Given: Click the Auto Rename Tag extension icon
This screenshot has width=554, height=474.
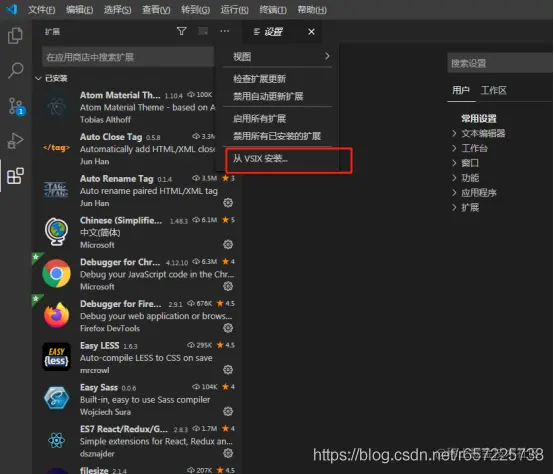Looking at the screenshot, I should pos(57,190).
